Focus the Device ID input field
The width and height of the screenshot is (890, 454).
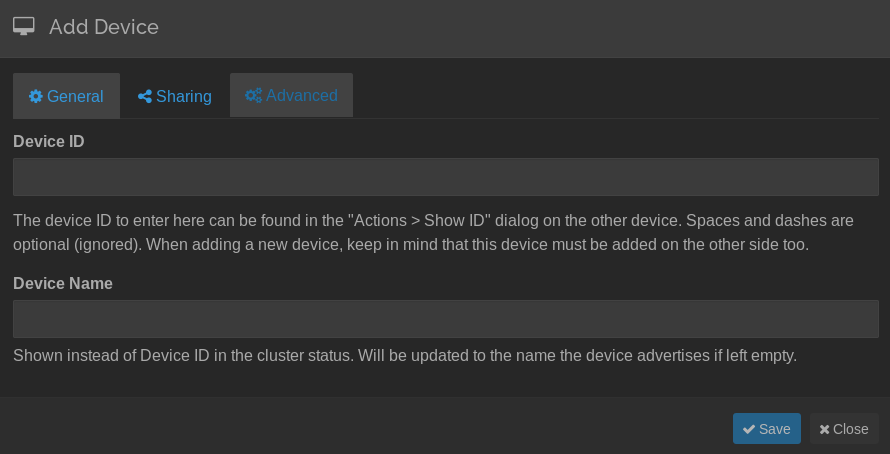445,177
